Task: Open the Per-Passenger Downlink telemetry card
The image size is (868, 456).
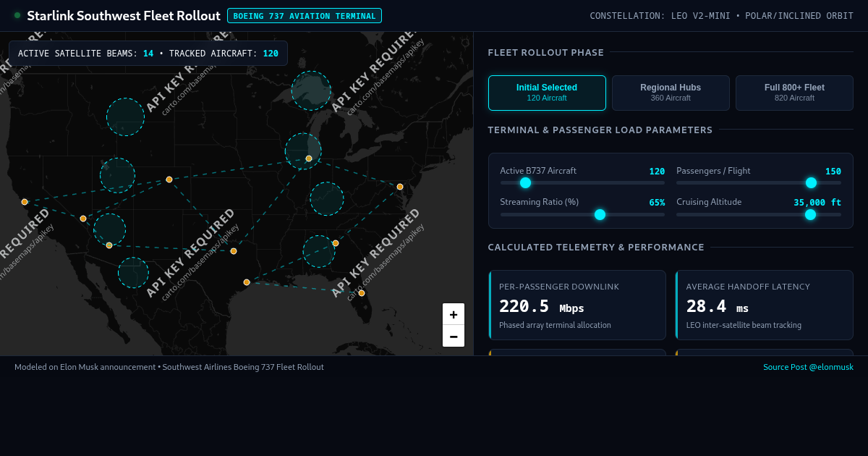Action: (x=577, y=305)
